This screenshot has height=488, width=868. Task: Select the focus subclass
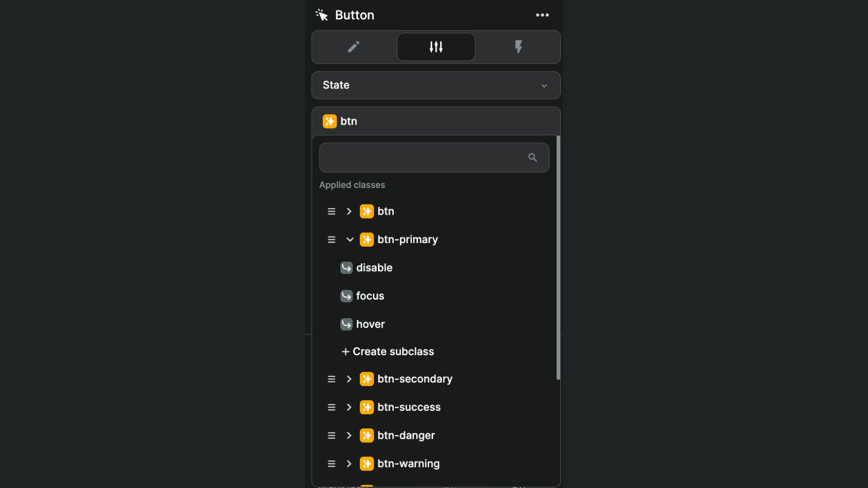[x=370, y=296]
